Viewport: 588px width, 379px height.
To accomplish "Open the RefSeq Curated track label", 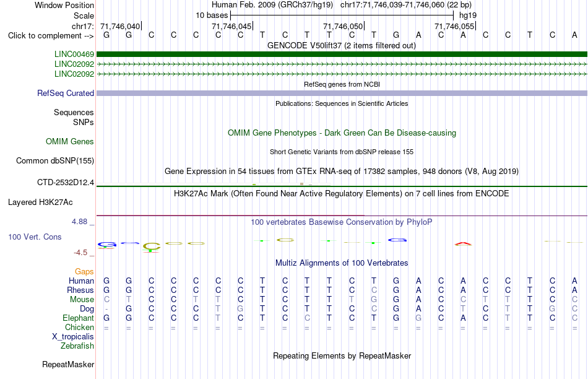I will coord(65,93).
